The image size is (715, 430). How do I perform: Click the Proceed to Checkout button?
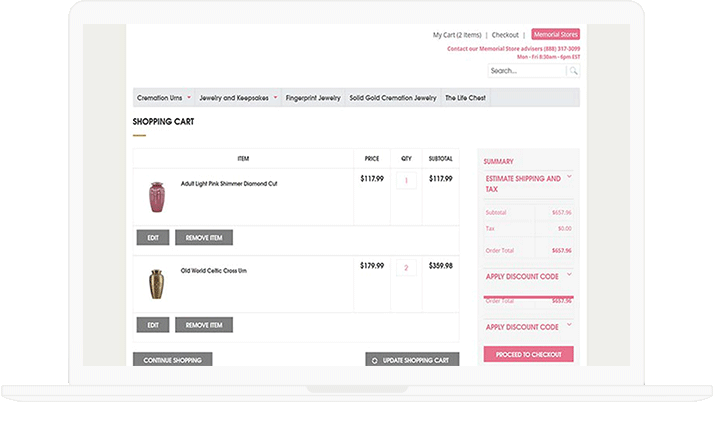pos(528,354)
